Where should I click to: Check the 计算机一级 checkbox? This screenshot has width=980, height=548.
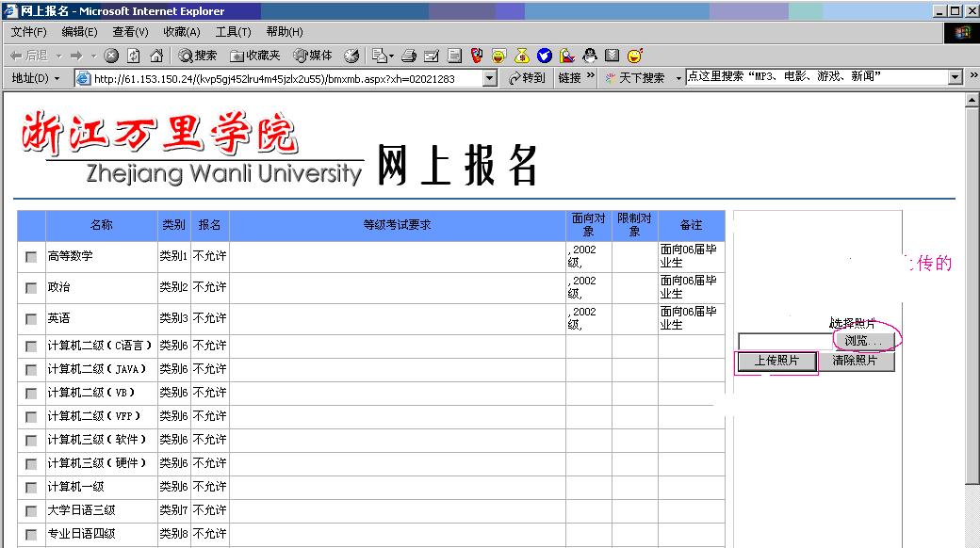[30, 488]
